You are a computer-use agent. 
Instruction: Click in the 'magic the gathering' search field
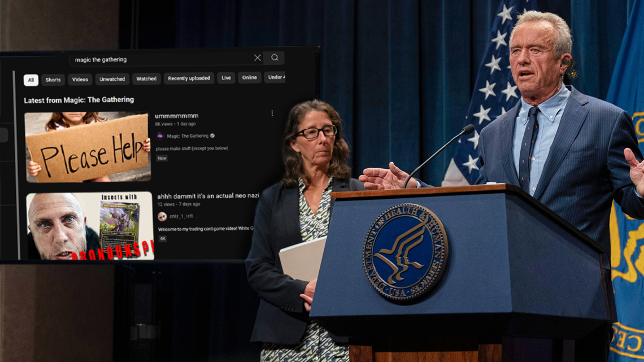point(158,59)
